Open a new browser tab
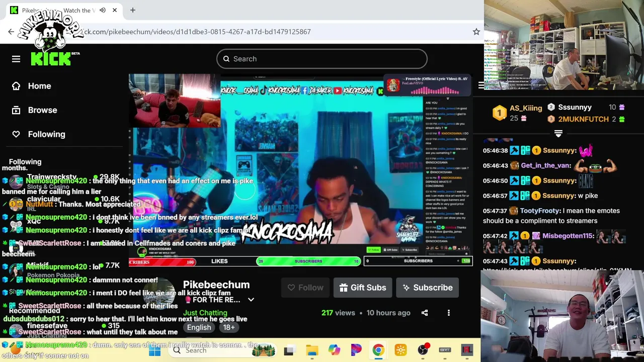644x362 pixels. tap(133, 10)
